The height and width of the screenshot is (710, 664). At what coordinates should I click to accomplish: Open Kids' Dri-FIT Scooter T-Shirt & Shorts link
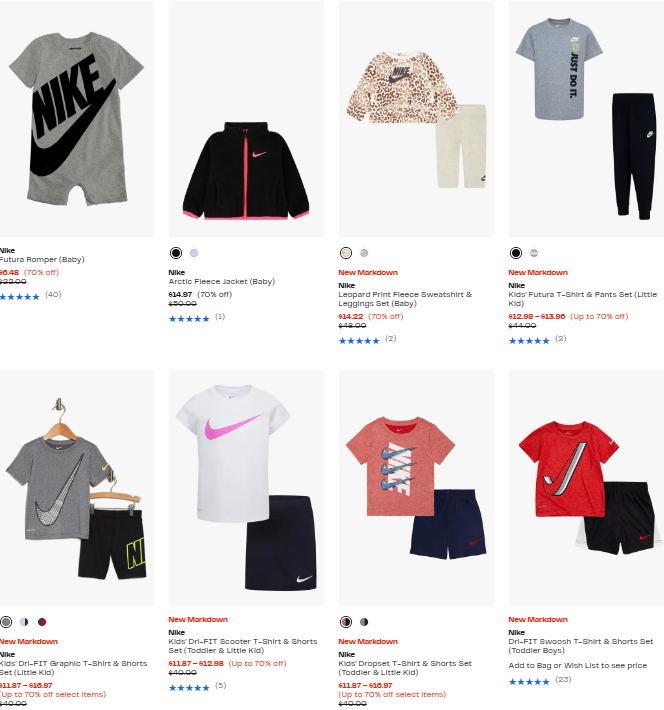pyautogui.click(x=243, y=646)
